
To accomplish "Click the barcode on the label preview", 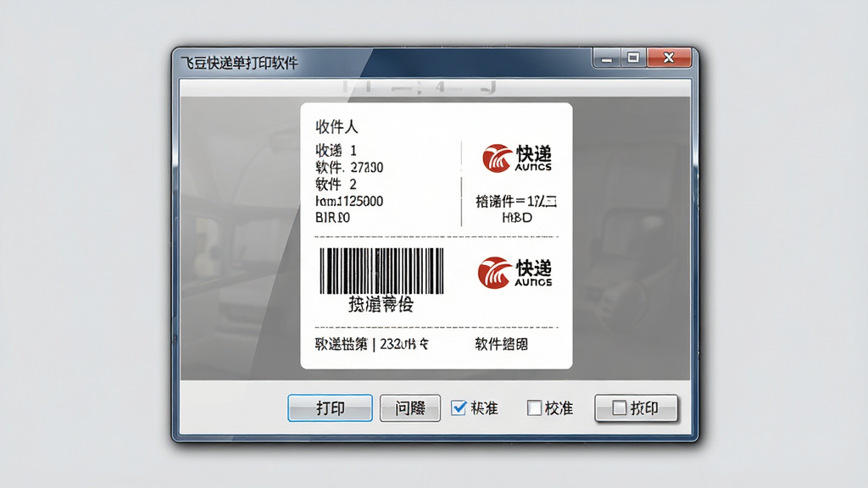I will (382, 271).
